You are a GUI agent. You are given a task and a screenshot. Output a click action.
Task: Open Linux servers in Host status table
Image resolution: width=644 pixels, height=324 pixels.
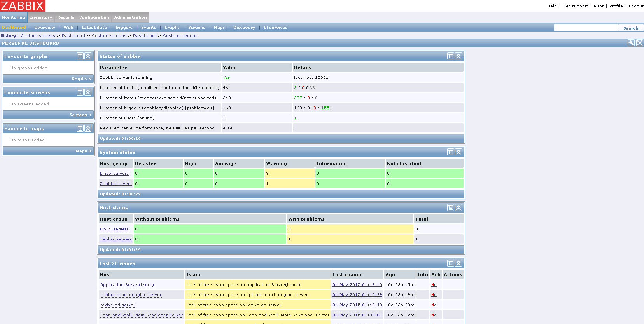click(x=114, y=229)
